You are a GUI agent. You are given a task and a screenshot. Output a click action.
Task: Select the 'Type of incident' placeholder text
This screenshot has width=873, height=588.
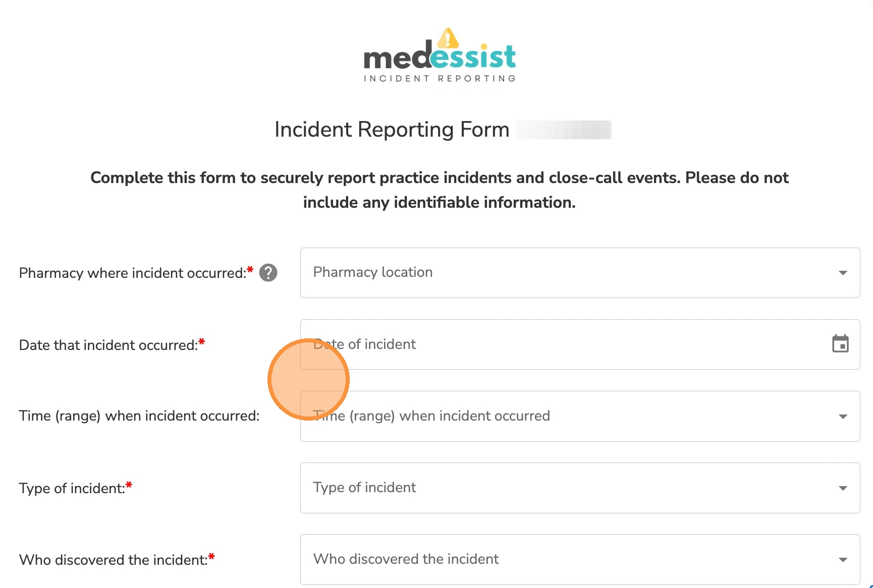click(x=364, y=488)
